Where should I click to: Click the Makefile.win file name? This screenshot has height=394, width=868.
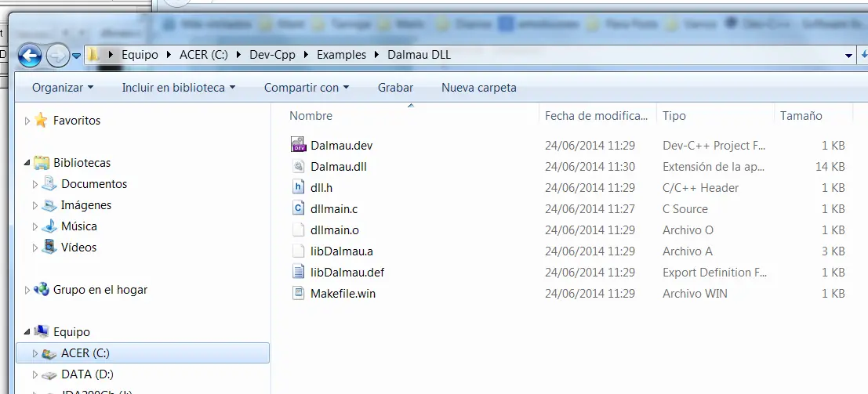(343, 293)
